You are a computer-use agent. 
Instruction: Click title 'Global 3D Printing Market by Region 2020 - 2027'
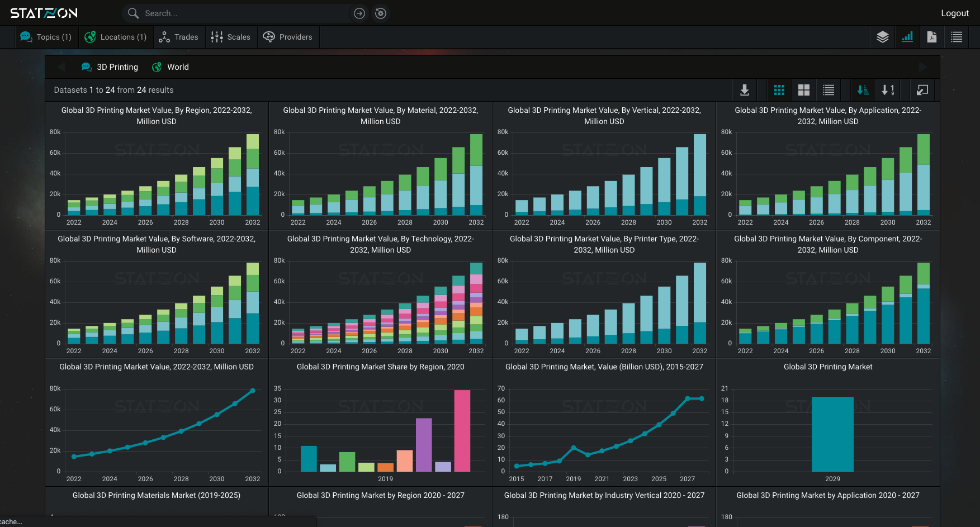pyautogui.click(x=381, y=495)
